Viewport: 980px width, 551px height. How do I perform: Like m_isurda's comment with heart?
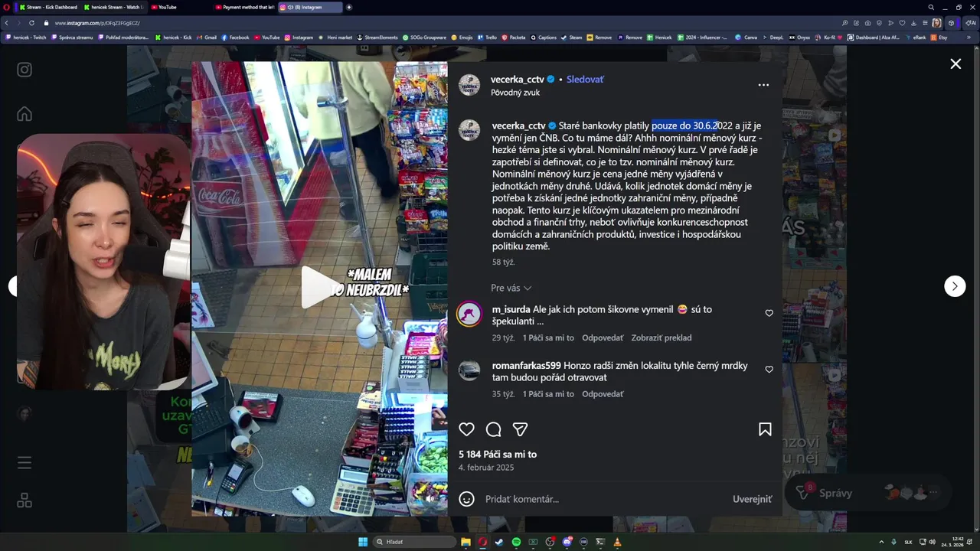click(x=769, y=313)
